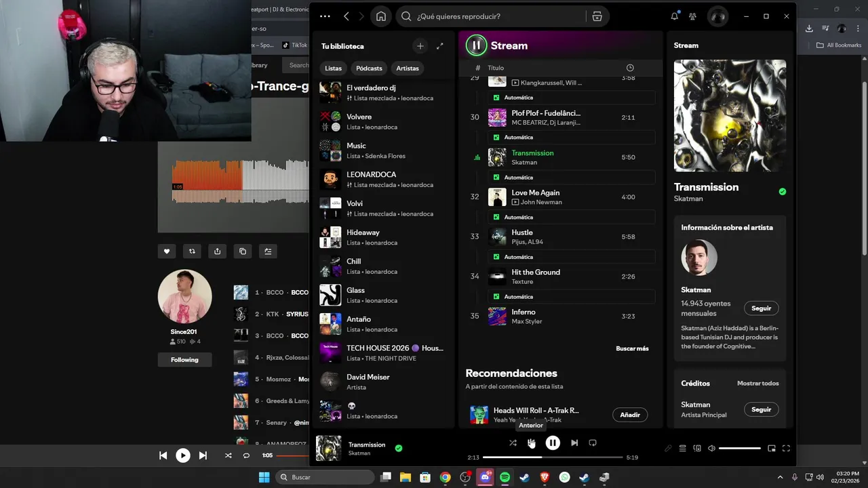Image resolution: width=868 pixels, height=488 pixels.
Task: Click clock duration column header icon
Action: [x=630, y=68]
